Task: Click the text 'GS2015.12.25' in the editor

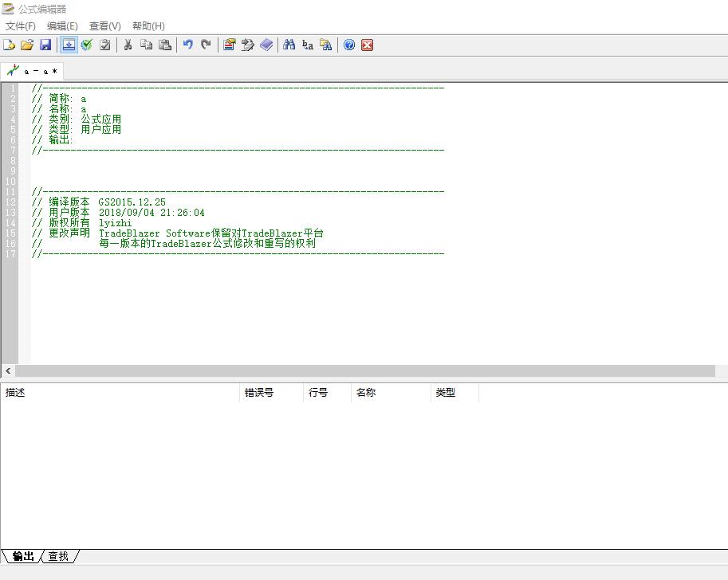Action: point(132,202)
